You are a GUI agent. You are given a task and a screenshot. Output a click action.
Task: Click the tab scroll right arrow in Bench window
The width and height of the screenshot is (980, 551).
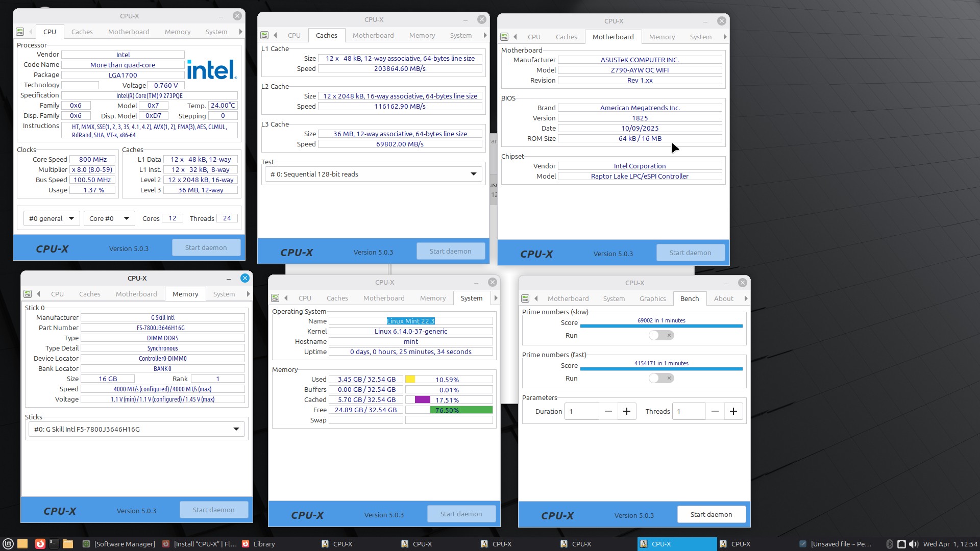[x=746, y=298]
